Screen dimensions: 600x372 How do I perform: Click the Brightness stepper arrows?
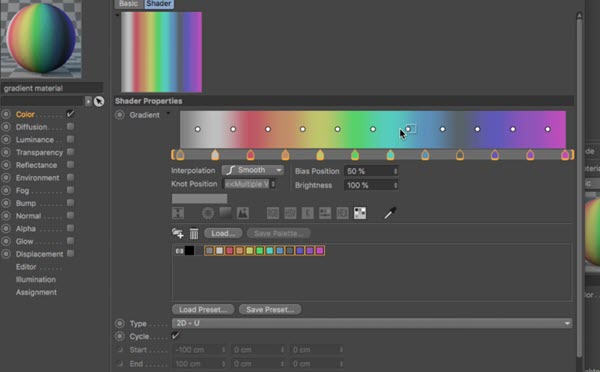click(x=395, y=185)
